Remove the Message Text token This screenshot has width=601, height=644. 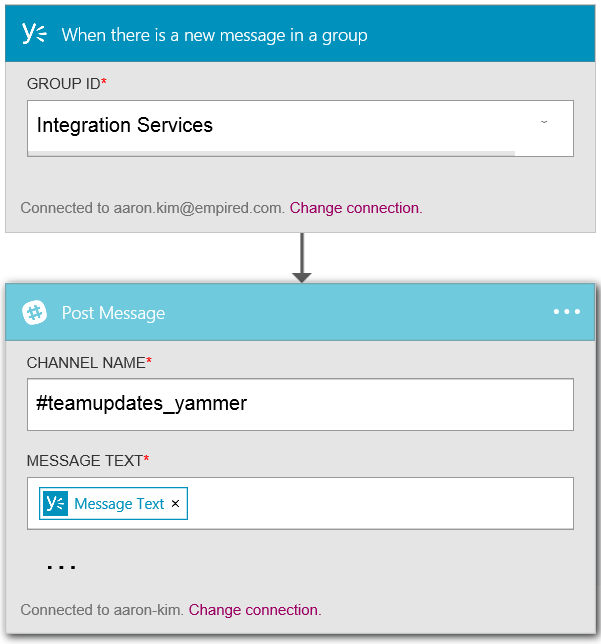click(x=175, y=504)
